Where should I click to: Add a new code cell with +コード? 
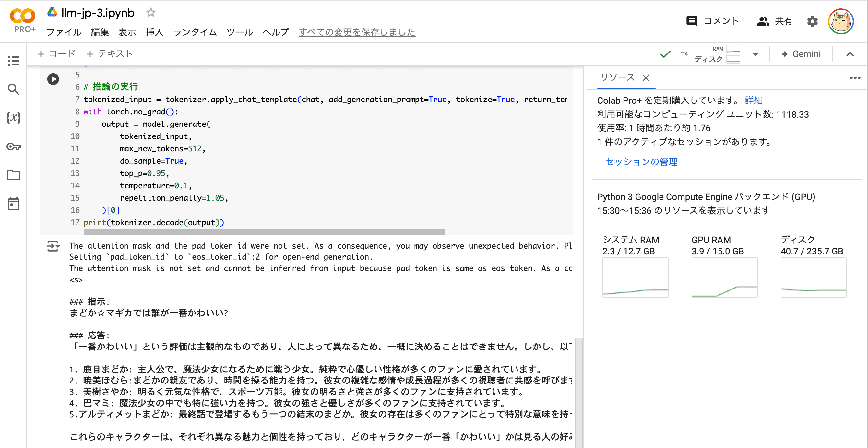click(57, 53)
